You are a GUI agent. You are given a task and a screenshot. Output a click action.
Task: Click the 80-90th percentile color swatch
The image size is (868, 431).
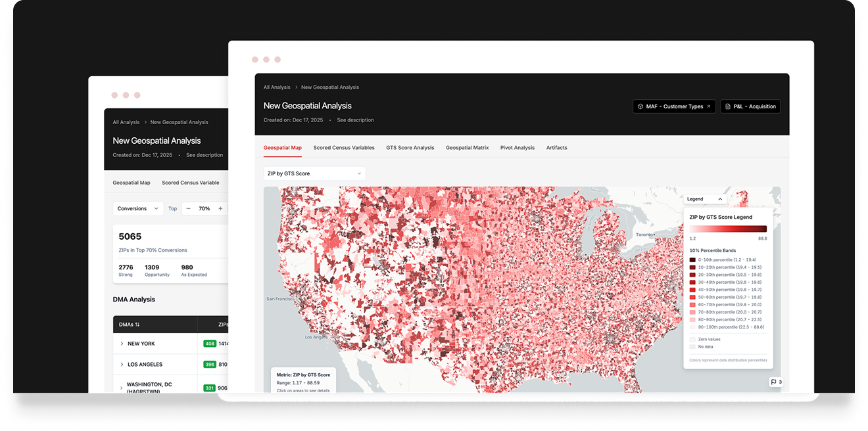coord(692,319)
